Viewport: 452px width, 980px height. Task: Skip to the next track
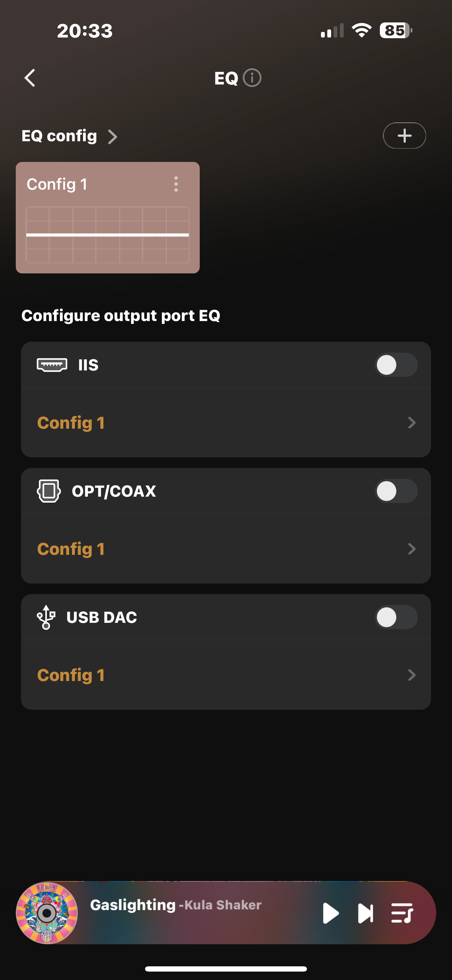pos(365,913)
